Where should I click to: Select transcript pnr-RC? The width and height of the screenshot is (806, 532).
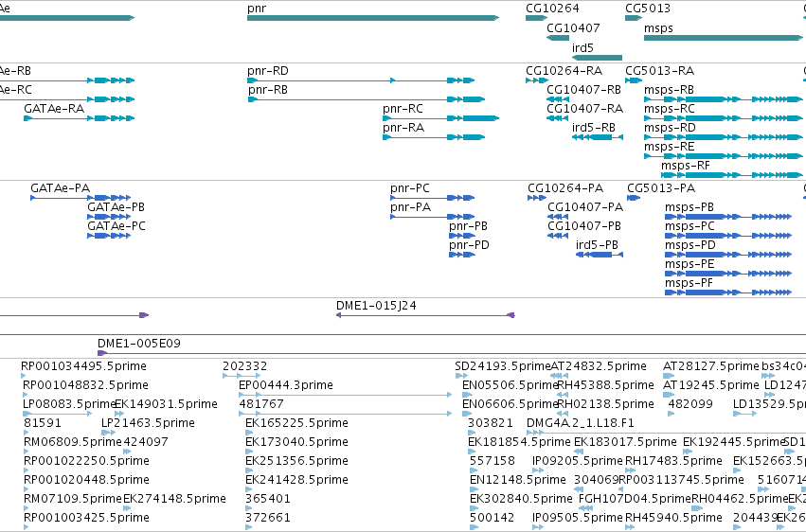coord(441,118)
